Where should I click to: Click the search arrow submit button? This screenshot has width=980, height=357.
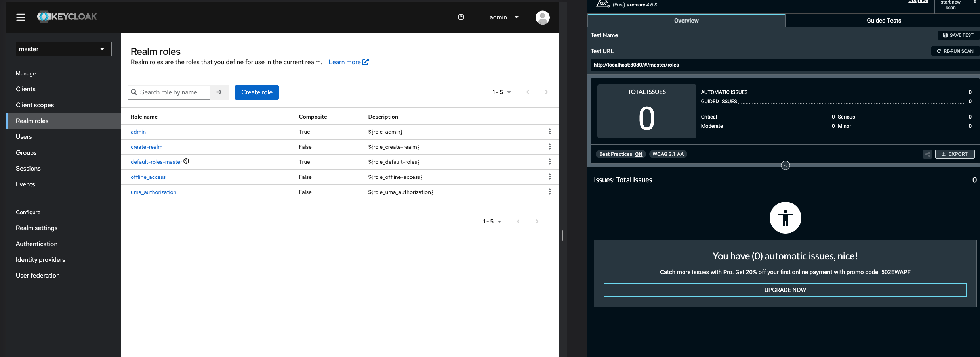coord(219,92)
